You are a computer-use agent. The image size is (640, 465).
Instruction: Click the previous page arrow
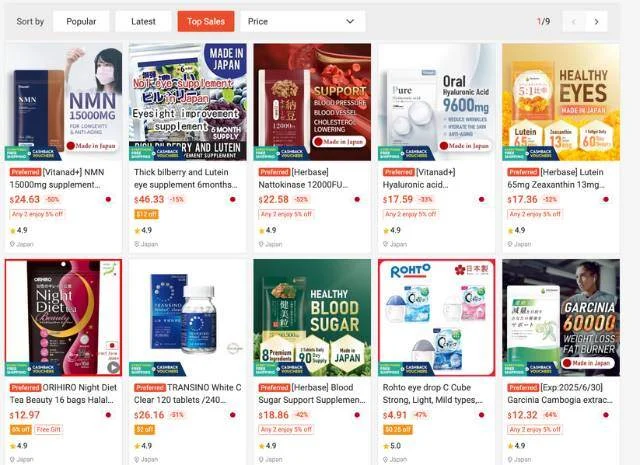coord(574,22)
